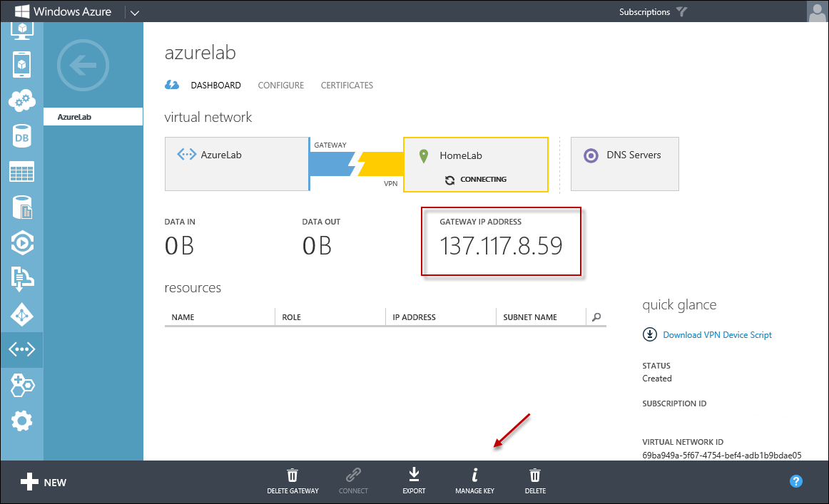Select the Networks sidebar icon
The height and width of the screenshot is (504, 829).
(x=21, y=349)
